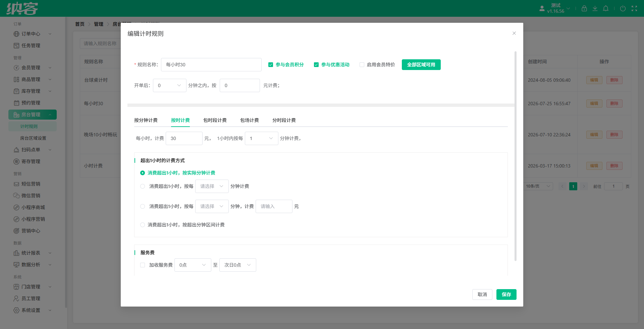Select the 按时计费 tab

pos(180,120)
